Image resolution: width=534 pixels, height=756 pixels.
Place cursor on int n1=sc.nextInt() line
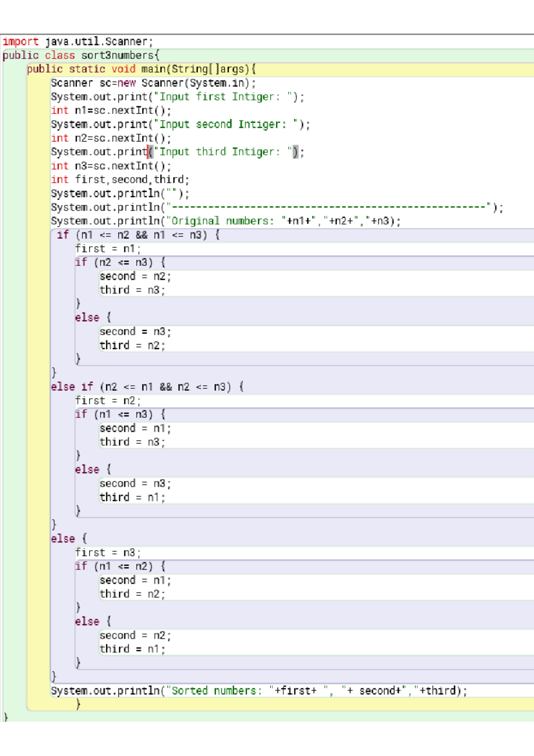pyautogui.click(x=111, y=111)
